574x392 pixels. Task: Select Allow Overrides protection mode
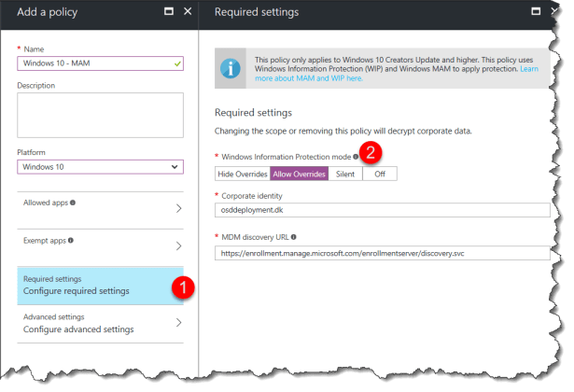click(299, 174)
